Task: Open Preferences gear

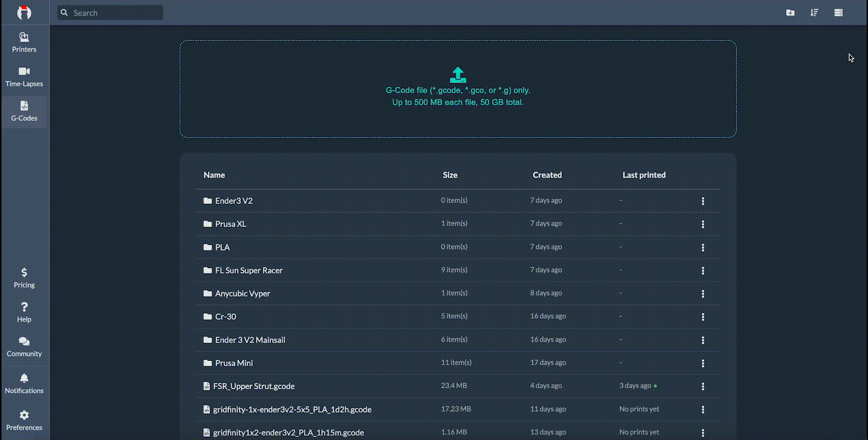Action: (24, 421)
